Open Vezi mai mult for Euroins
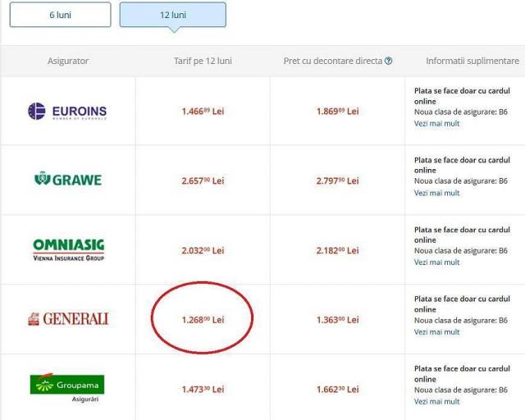525x420 pixels. point(436,123)
